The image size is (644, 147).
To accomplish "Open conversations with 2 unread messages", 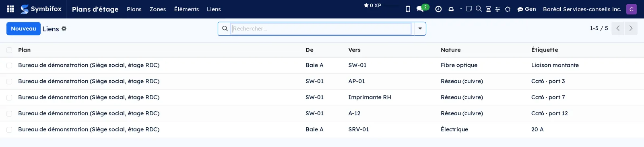I will pos(422,8).
